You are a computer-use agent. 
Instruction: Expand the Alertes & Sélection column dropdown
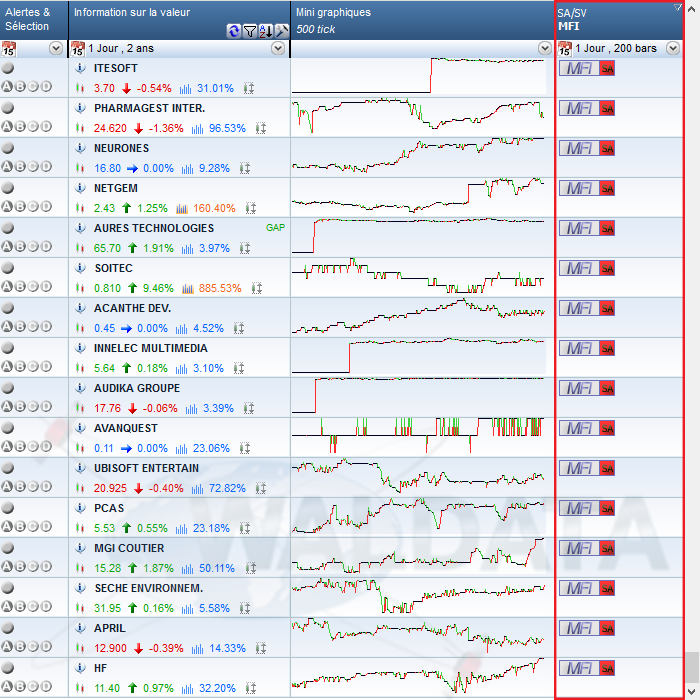click(x=56, y=48)
